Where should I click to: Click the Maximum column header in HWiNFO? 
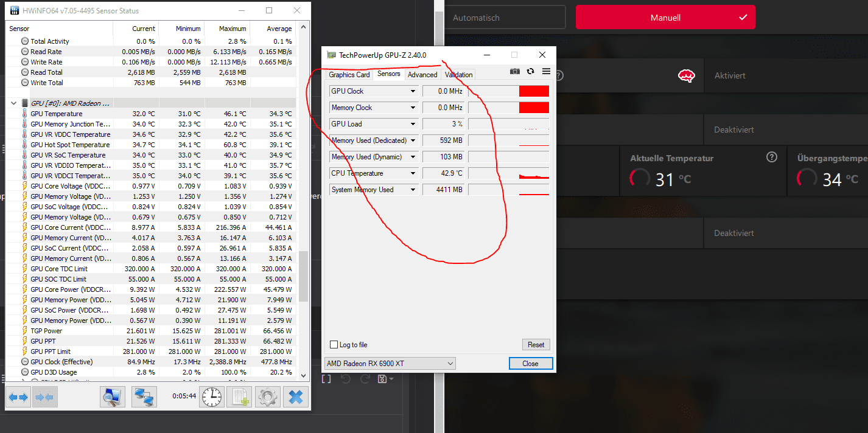[x=233, y=29]
